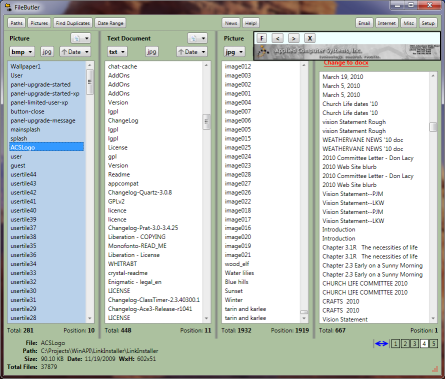Image resolution: width=445 pixels, height=379 pixels.
Task: Go to next image with > button
Action: tap(293, 38)
